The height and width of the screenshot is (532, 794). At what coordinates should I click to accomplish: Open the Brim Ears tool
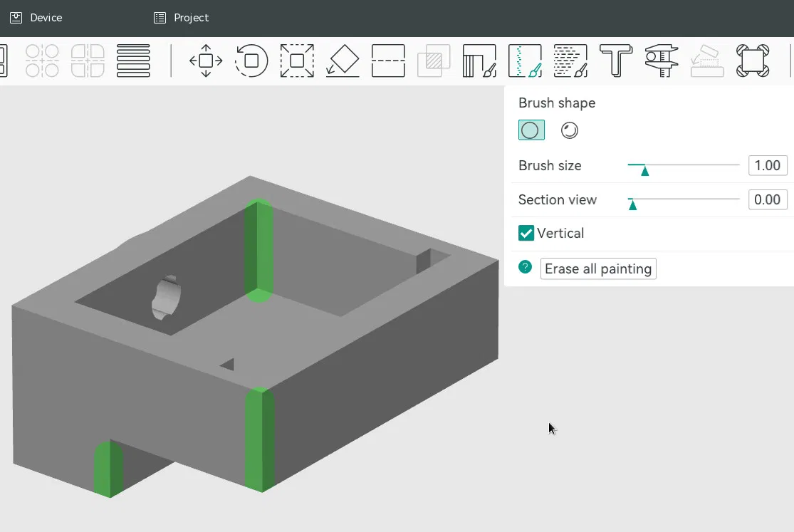point(753,61)
